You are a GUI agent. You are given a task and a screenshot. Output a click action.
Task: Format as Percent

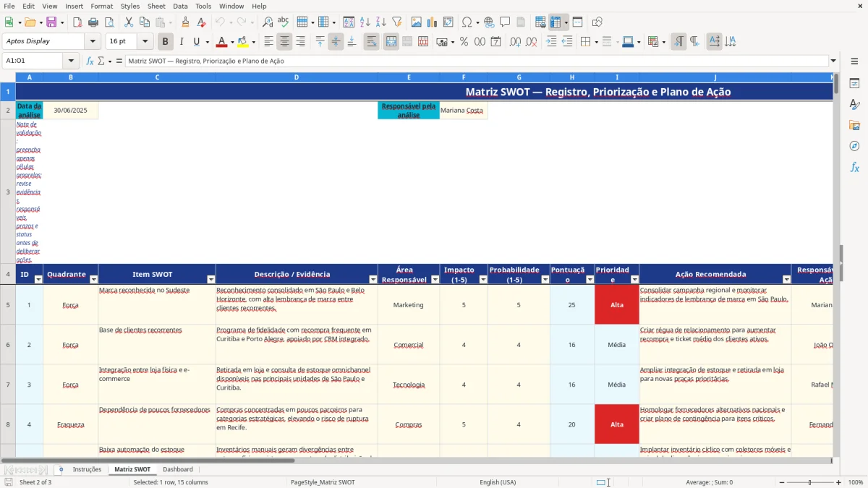tap(464, 42)
